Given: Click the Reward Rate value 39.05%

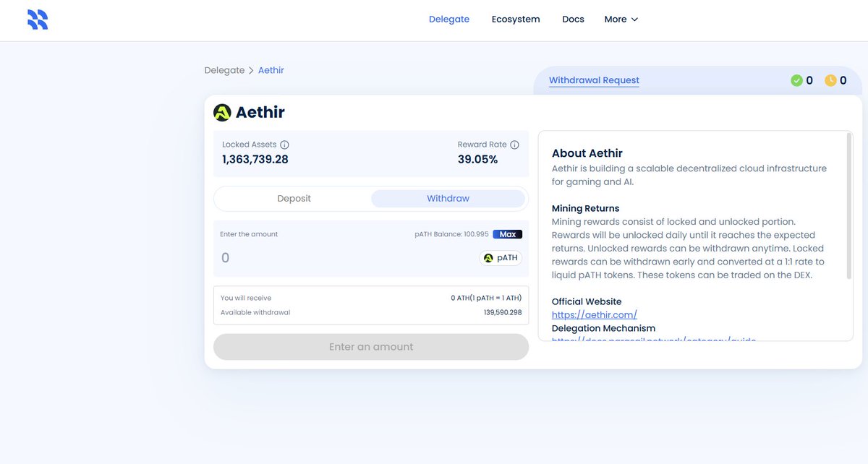Looking at the screenshot, I should click(477, 160).
